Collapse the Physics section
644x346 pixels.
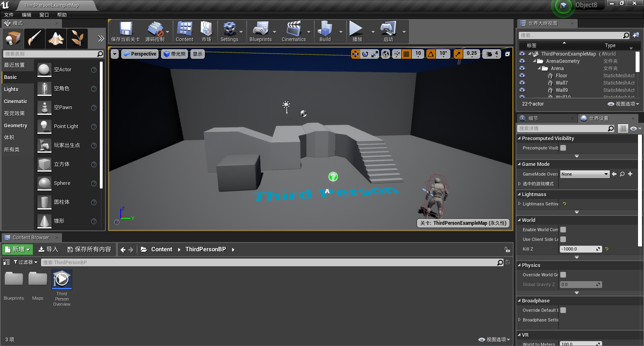pos(519,265)
